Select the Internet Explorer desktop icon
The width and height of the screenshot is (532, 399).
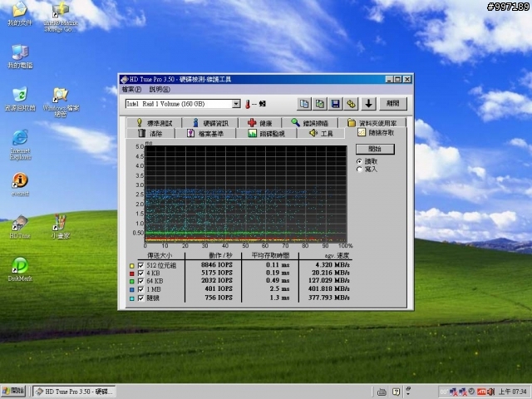[x=20, y=145]
